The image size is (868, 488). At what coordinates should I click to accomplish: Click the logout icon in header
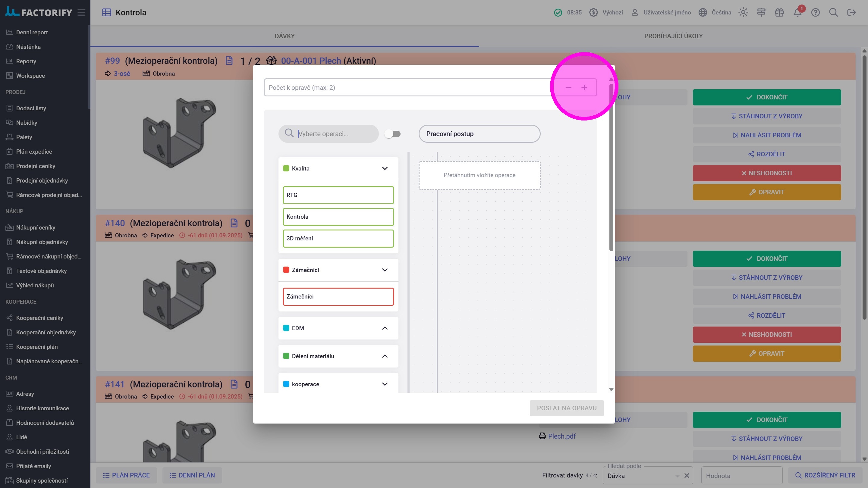pyautogui.click(x=851, y=13)
